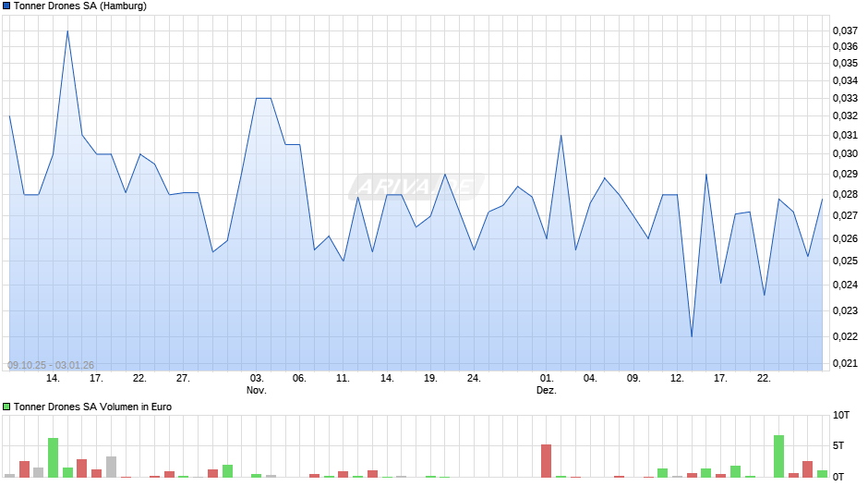Click the '03. Nov.' date label on x-axis
The image size is (868, 486).
[x=257, y=384]
